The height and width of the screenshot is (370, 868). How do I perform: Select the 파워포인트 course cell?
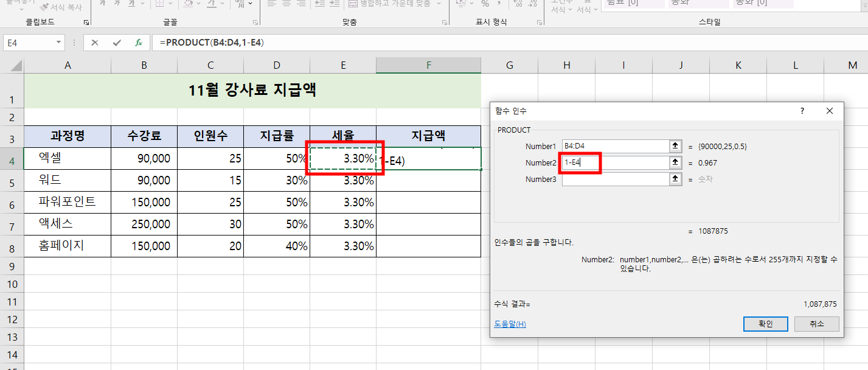[68, 202]
